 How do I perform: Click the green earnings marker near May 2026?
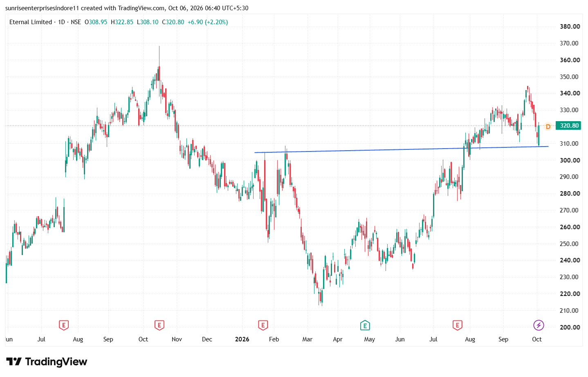click(x=365, y=325)
